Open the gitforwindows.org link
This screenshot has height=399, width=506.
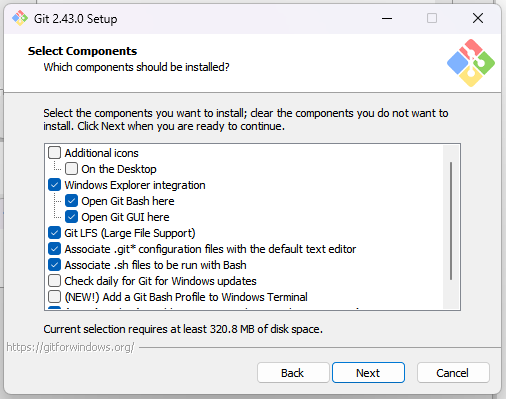tap(70, 347)
